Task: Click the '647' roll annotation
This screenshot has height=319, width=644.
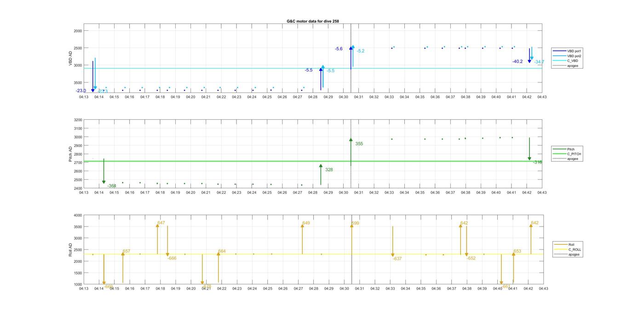Action: [x=161, y=223]
